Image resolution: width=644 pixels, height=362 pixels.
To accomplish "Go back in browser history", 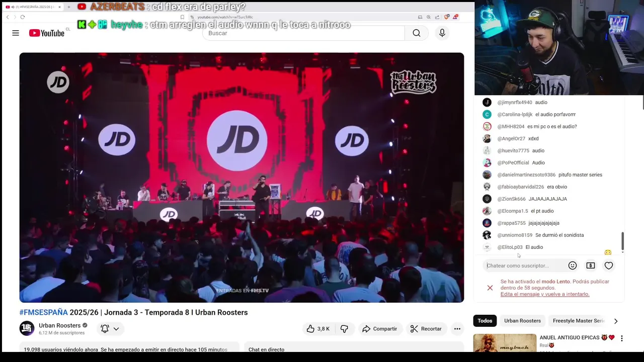I will click(8, 17).
